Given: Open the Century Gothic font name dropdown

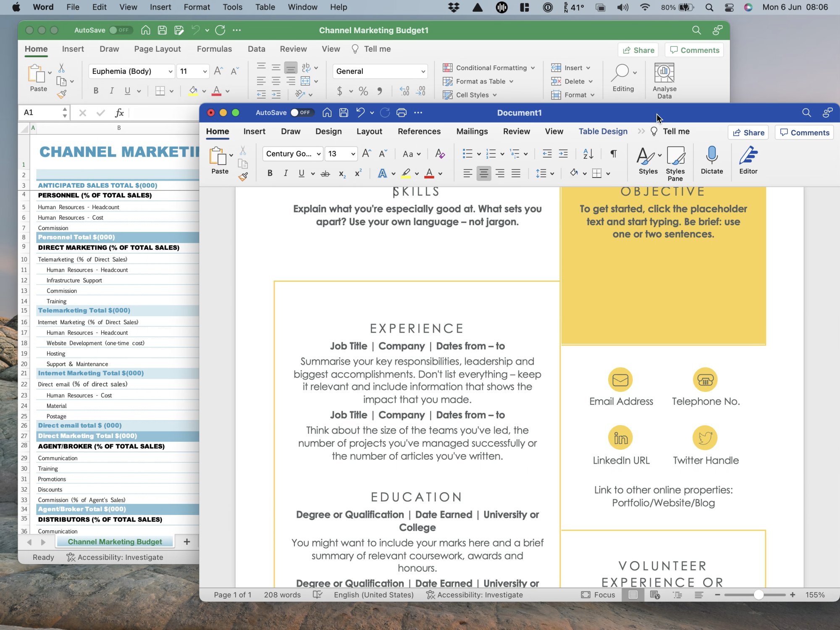Looking at the screenshot, I should pyautogui.click(x=318, y=154).
